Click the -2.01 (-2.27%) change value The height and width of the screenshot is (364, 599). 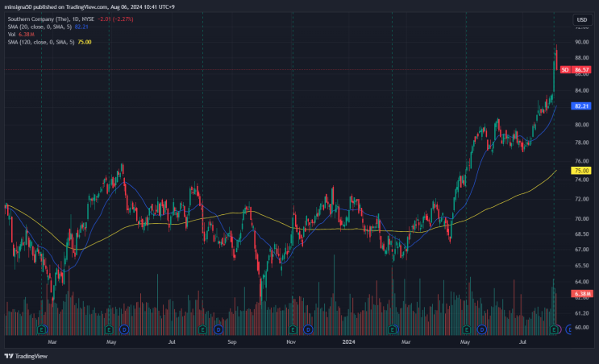tap(115, 19)
